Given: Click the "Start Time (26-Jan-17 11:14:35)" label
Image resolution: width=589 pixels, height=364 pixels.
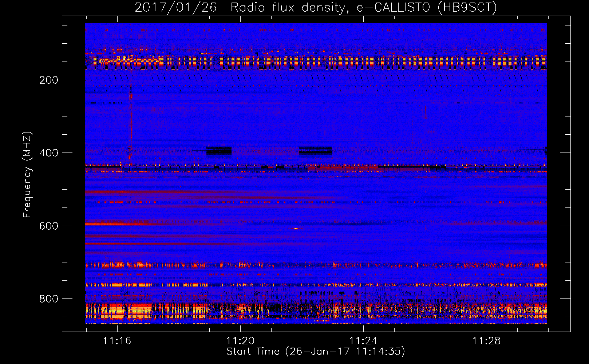Looking at the screenshot, I should pos(316,352).
